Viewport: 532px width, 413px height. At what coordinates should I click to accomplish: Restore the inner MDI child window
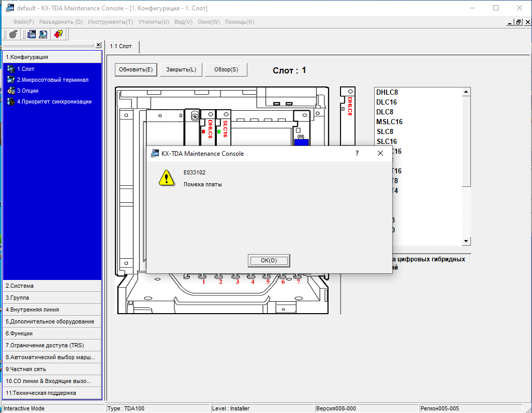coord(519,22)
